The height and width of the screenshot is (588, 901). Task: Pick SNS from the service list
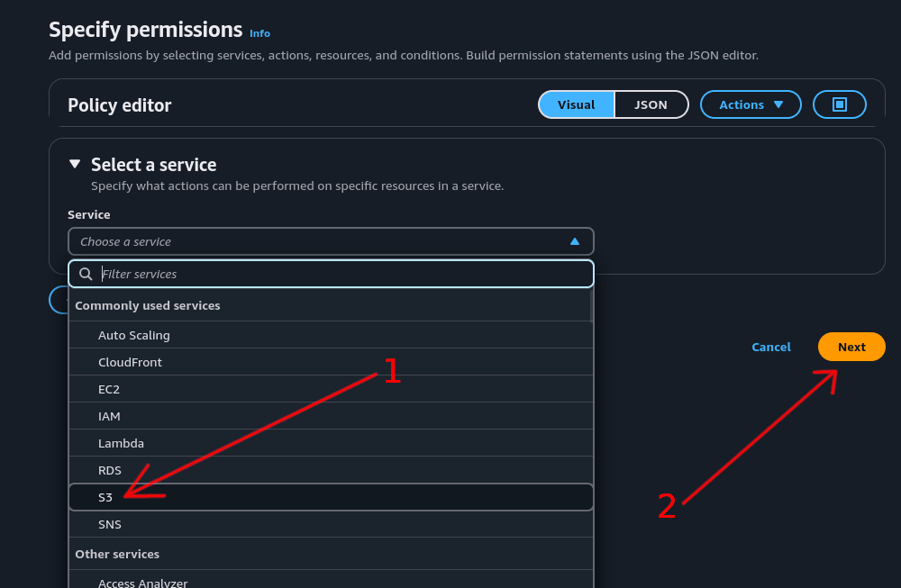(x=110, y=524)
